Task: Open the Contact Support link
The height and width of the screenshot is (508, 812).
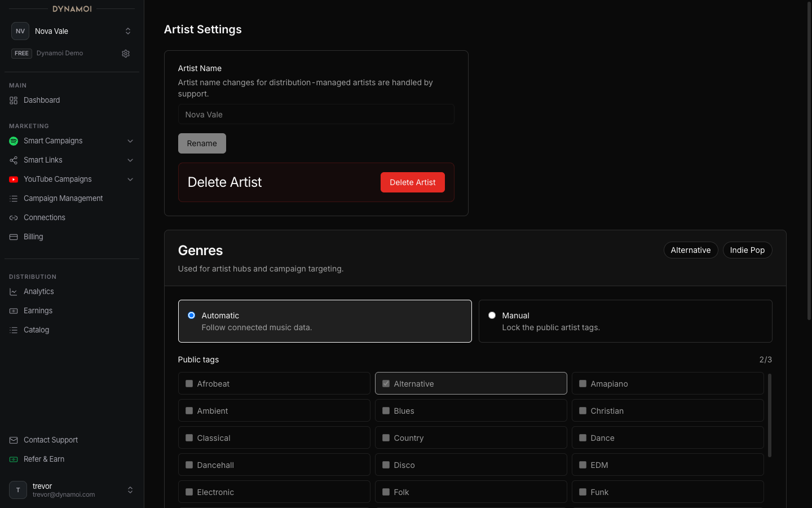Action: click(x=72, y=440)
